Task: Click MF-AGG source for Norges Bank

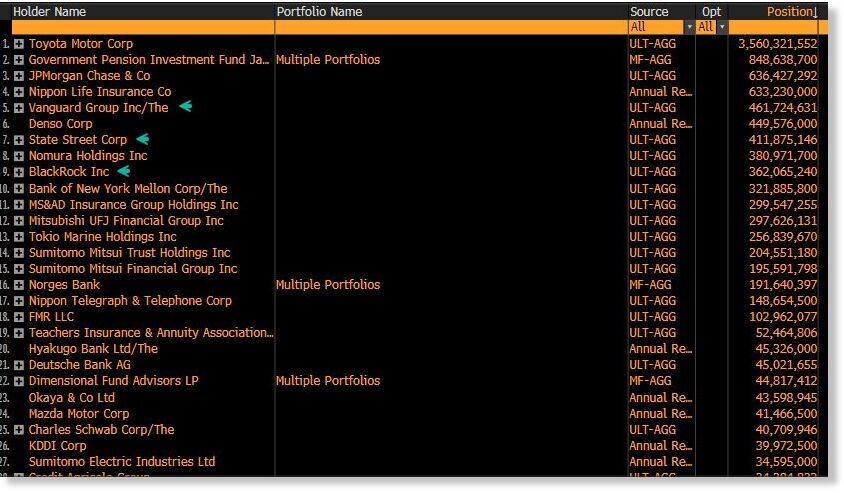Action: pyautogui.click(x=650, y=285)
